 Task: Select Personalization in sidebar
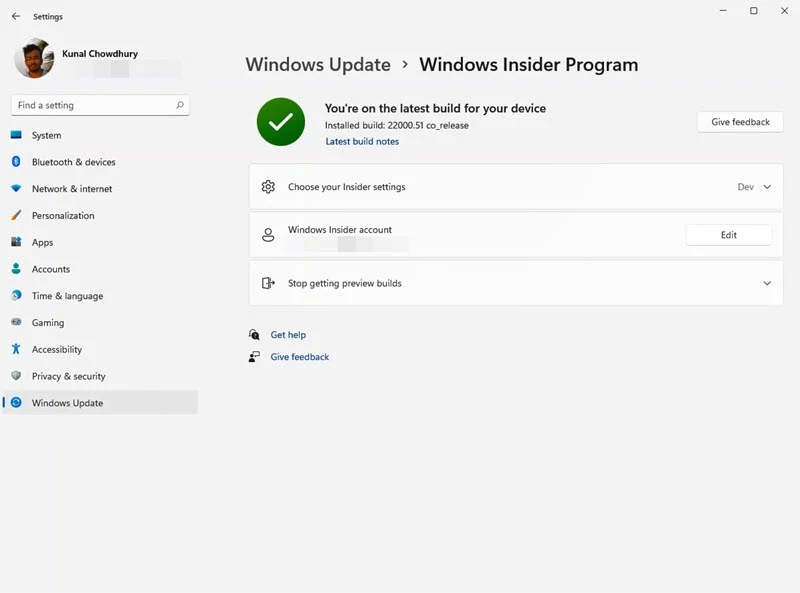pyautogui.click(x=100, y=215)
